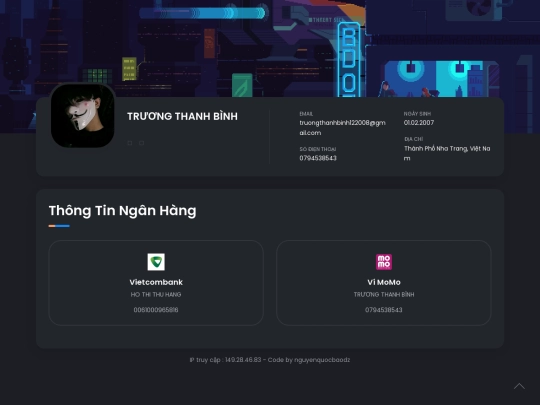The width and height of the screenshot is (540, 405).
Task: Click the MoMo wallet logo icon
Action: [x=384, y=262]
